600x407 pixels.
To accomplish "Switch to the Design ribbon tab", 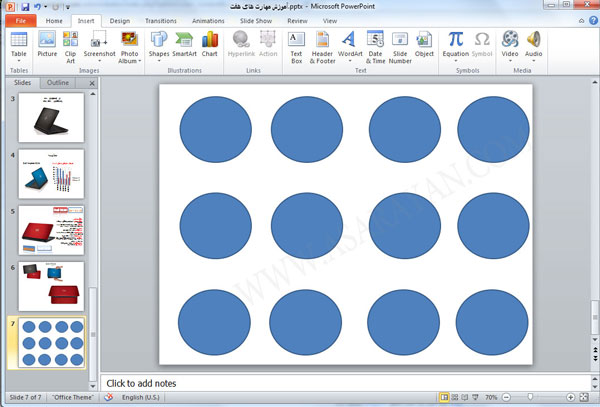I will (119, 20).
